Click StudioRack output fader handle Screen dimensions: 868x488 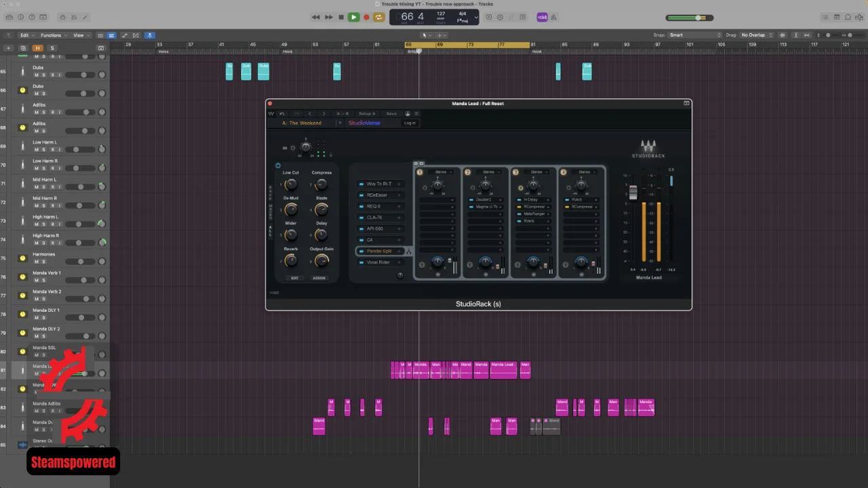633,192
